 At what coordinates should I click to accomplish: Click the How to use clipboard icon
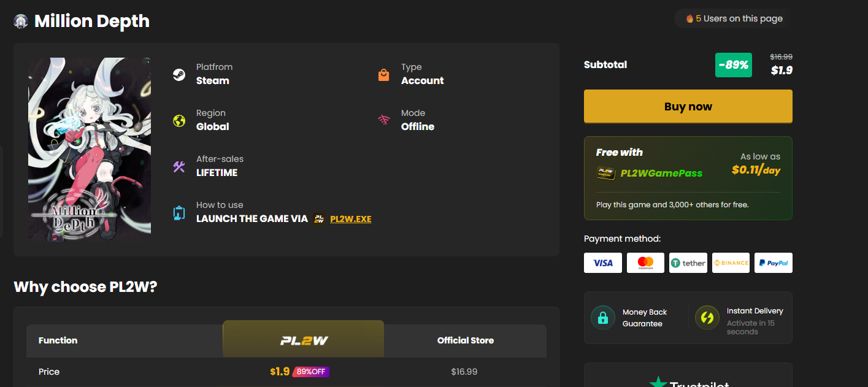coord(179,213)
